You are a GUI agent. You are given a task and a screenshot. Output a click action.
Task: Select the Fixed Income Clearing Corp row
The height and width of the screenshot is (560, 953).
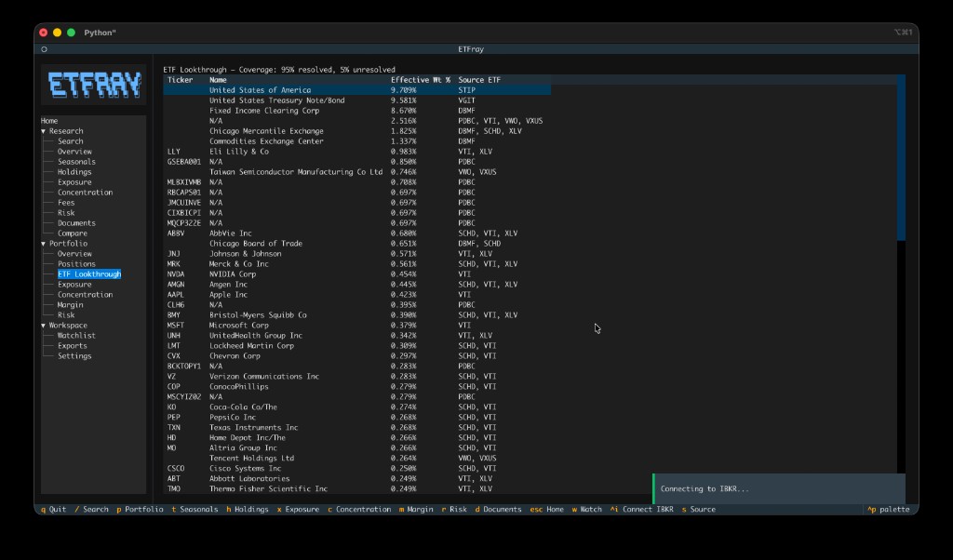coord(356,111)
